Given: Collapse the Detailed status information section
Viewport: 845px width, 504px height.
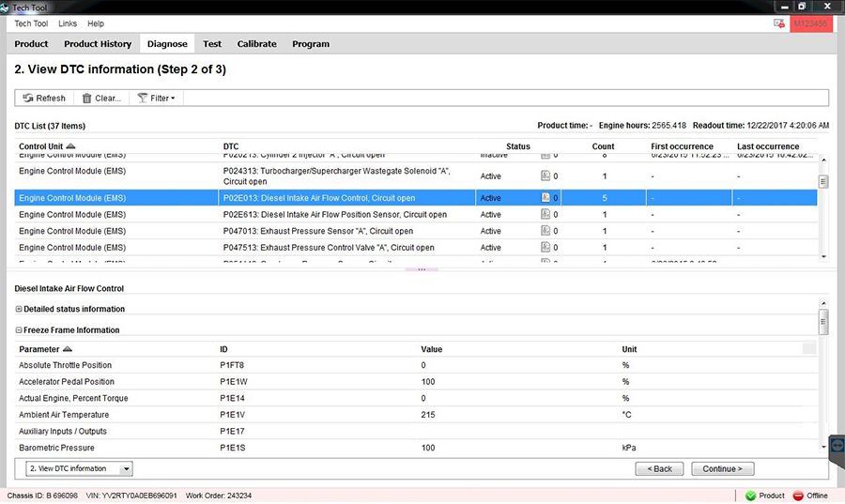Looking at the screenshot, I should [19, 309].
